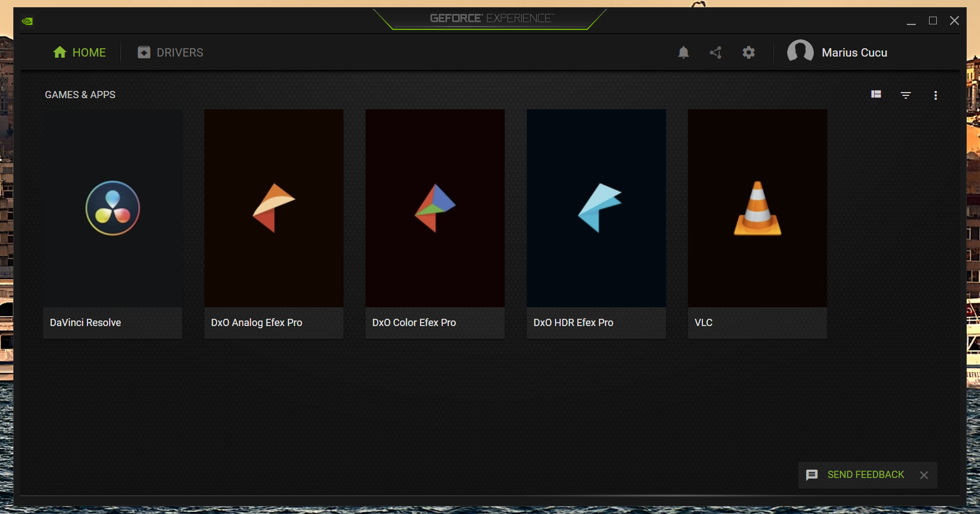This screenshot has width=980, height=514.
Task: Click the share icon in header
Action: tap(716, 53)
